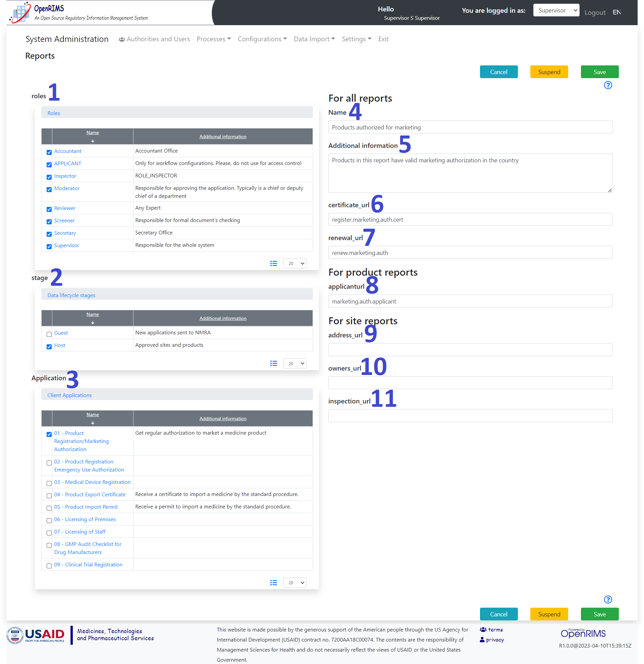Sort Data lifecycle stages by Name arrow

[93, 323]
